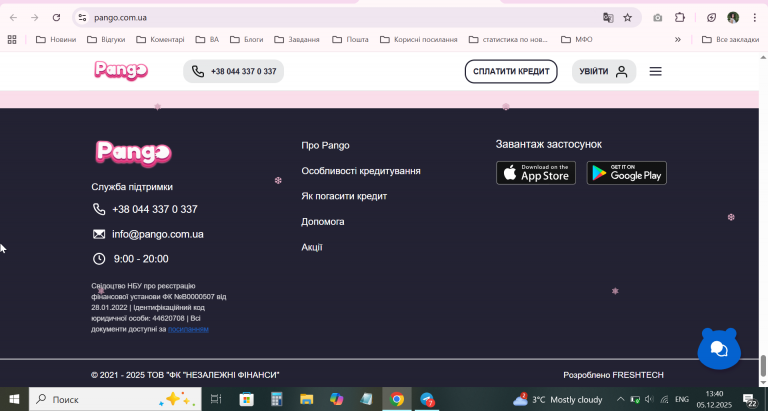The width and height of the screenshot is (768, 411).
Task: Open the apps grid in bookmarks bar
Action: click(12, 40)
